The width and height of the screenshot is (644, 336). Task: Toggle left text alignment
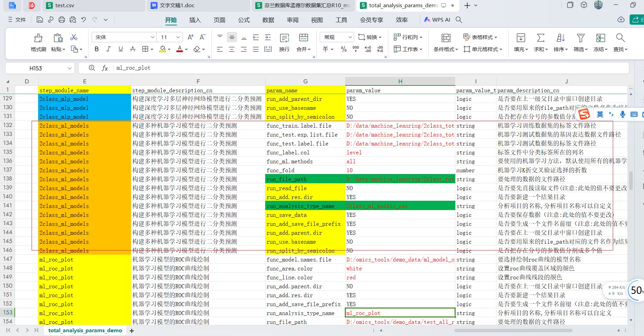point(220,49)
